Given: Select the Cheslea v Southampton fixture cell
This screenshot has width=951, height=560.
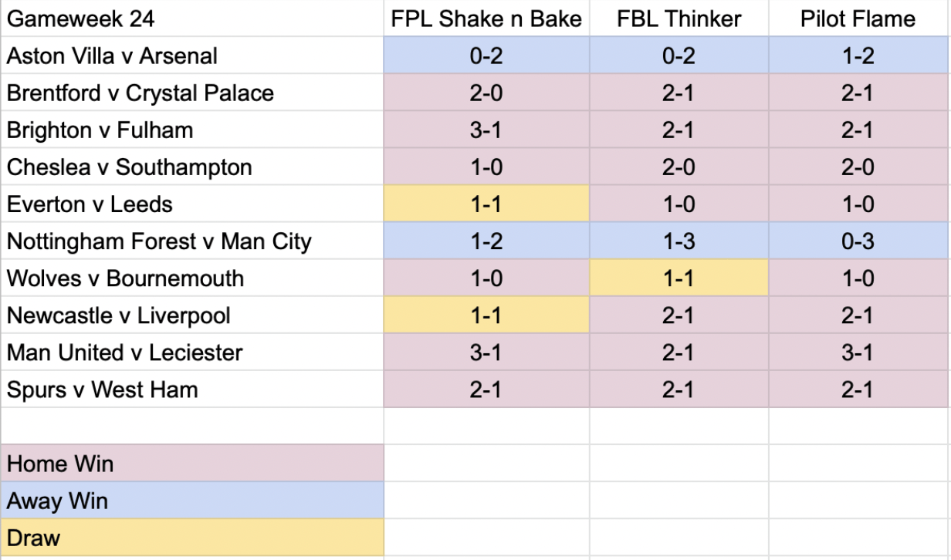Looking at the screenshot, I should point(192,167).
